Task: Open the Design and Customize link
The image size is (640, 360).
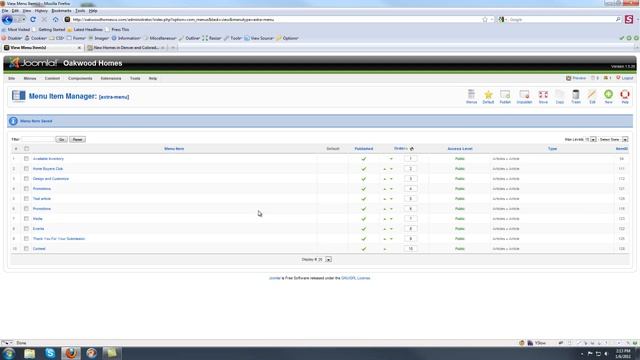Action: click(x=51, y=179)
